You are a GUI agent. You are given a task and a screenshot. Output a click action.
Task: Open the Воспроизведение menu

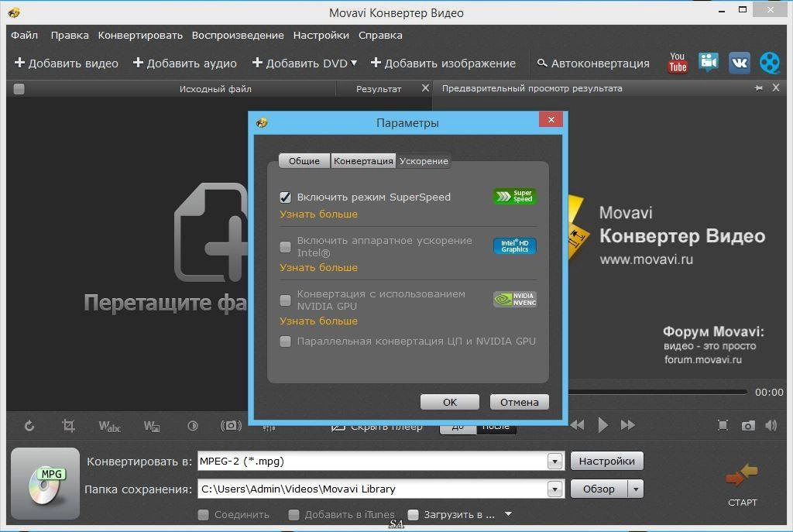point(238,36)
